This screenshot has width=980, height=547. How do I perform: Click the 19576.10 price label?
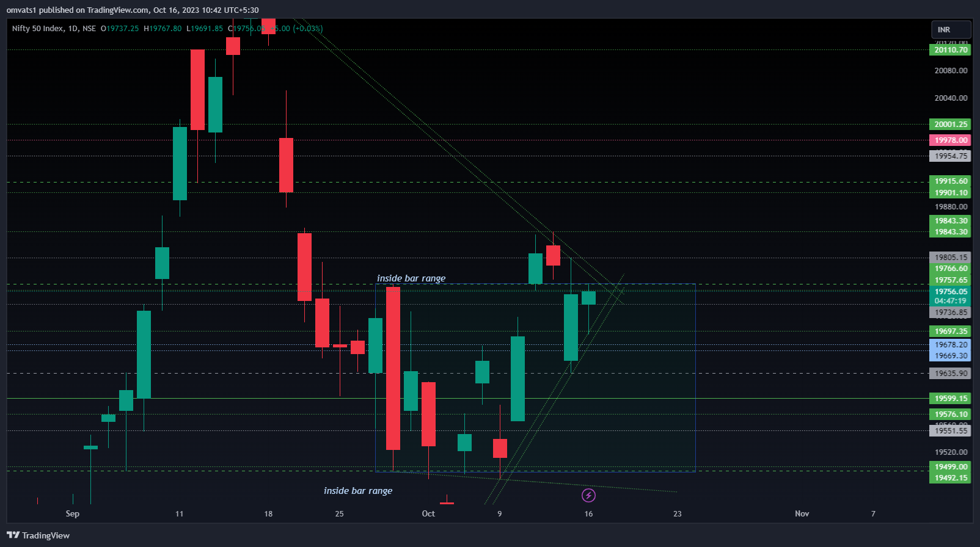click(950, 415)
